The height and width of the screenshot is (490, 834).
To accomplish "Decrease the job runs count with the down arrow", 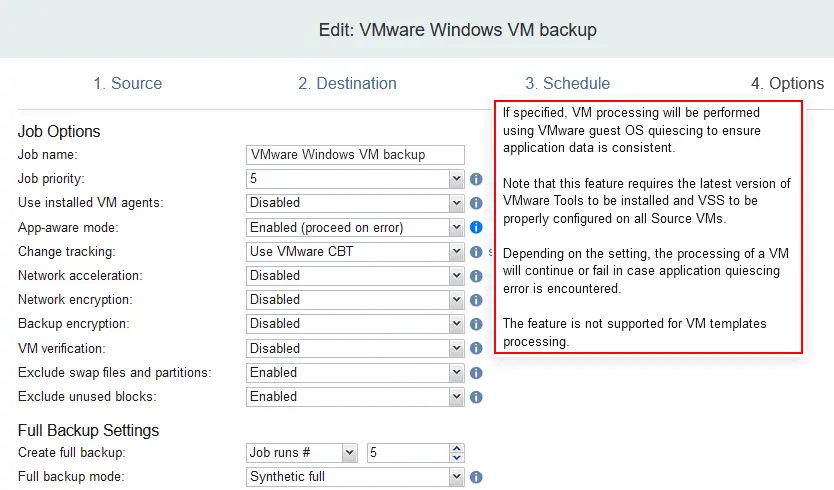I will click(456, 458).
